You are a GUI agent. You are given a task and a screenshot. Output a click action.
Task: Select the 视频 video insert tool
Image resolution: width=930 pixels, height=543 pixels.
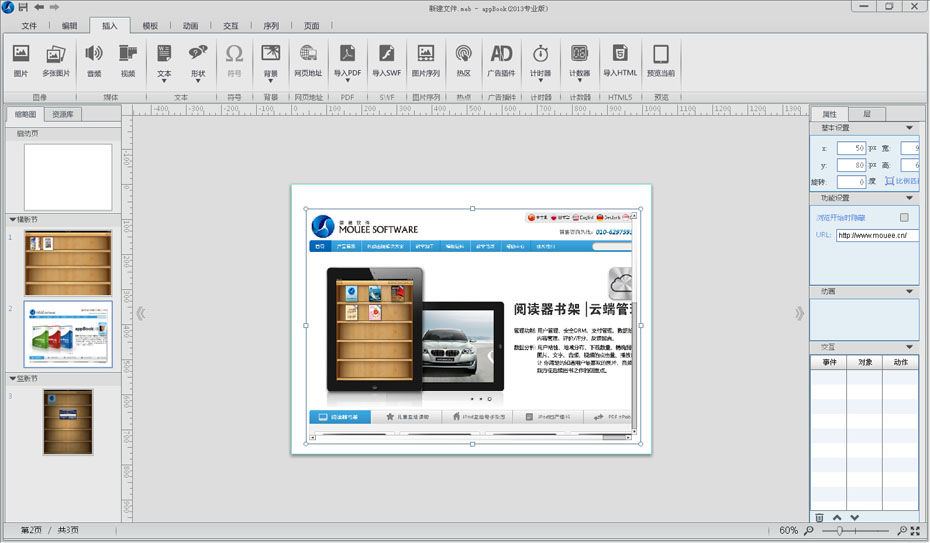pyautogui.click(x=128, y=54)
